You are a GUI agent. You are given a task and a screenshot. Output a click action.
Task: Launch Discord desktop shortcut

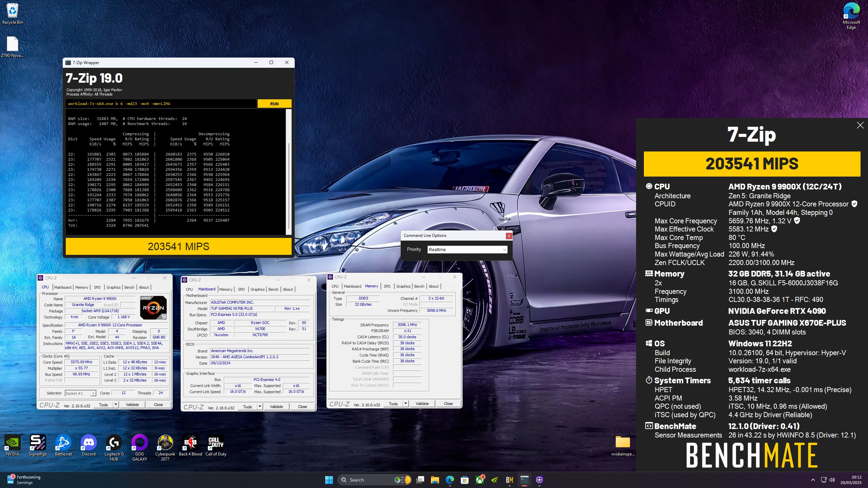point(89,446)
